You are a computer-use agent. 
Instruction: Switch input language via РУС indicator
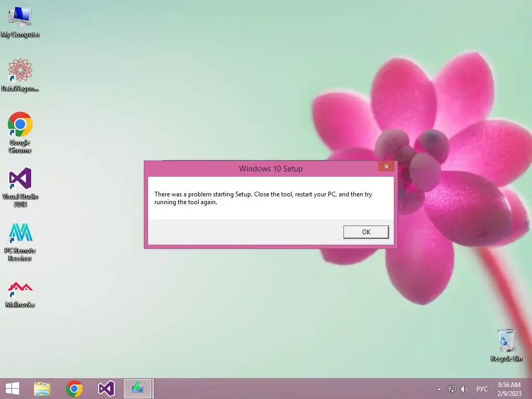[x=482, y=389]
